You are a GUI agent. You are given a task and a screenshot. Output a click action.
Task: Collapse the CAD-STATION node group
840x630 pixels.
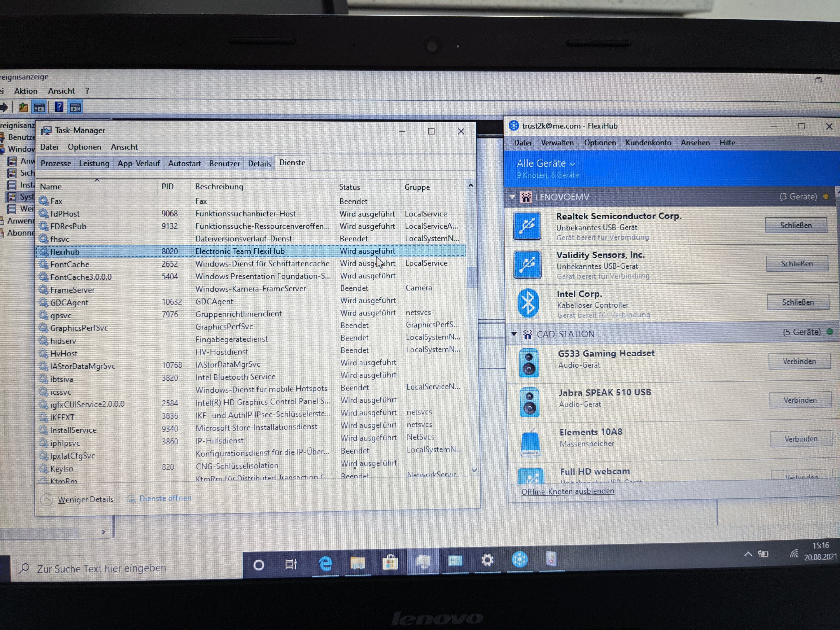coord(514,334)
